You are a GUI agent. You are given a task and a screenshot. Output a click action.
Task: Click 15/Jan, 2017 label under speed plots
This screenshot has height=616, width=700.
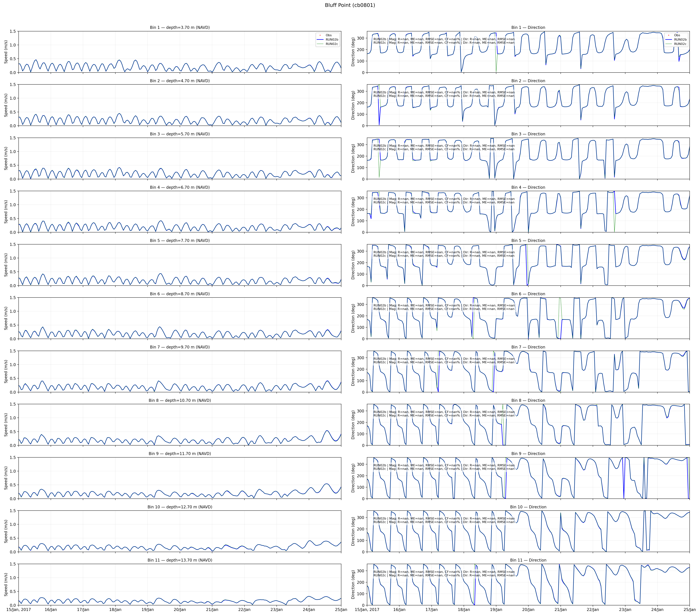coord(18,610)
